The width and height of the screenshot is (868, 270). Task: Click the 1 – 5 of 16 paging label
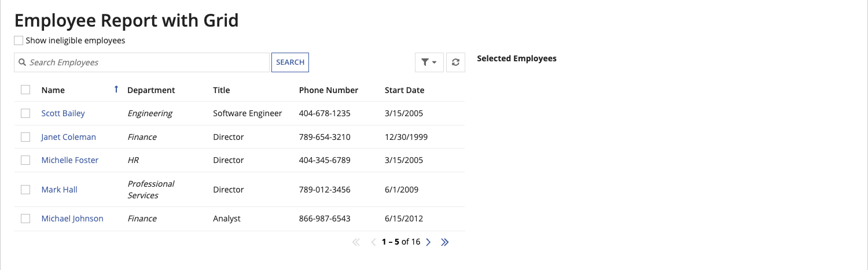[x=401, y=242]
